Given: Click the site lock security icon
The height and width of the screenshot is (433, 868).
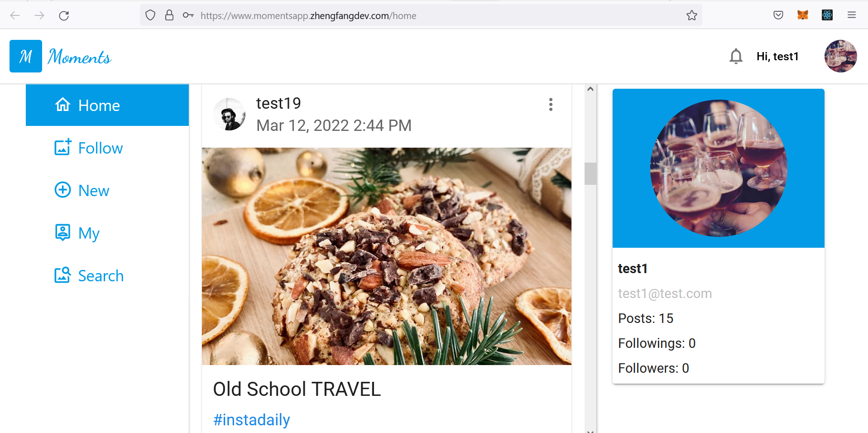Looking at the screenshot, I should point(169,16).
